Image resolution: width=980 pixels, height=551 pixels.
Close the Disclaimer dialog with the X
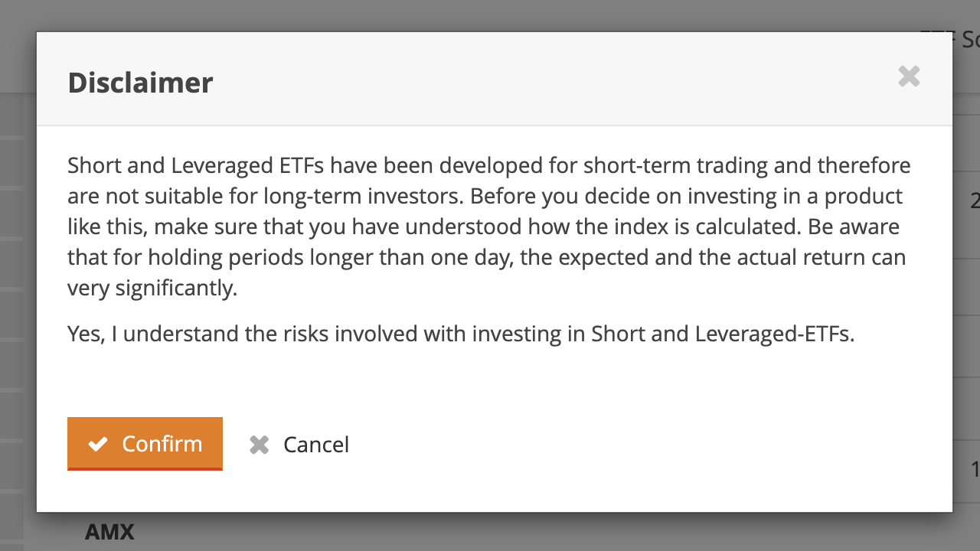[x=909, y=77]
